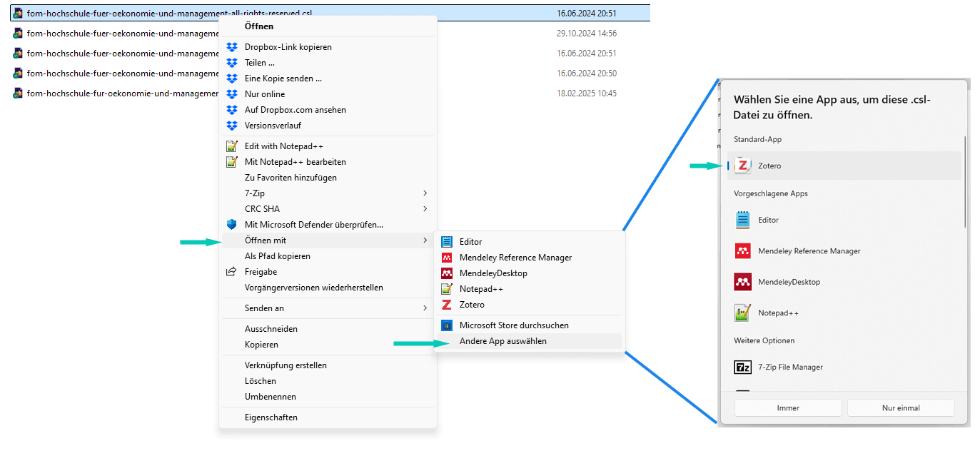This screenshot has height=451, width=980.
Task: Expand the "Öffnen mit" submenu arrow
Action: (425, 240)
